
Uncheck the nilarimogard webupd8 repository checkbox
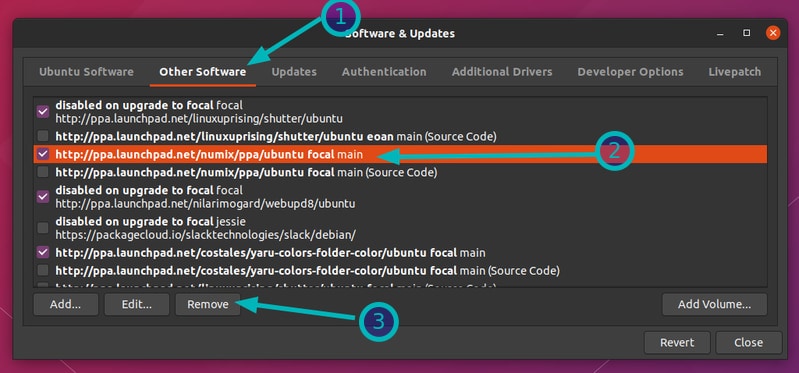click(x=43, y=197)
